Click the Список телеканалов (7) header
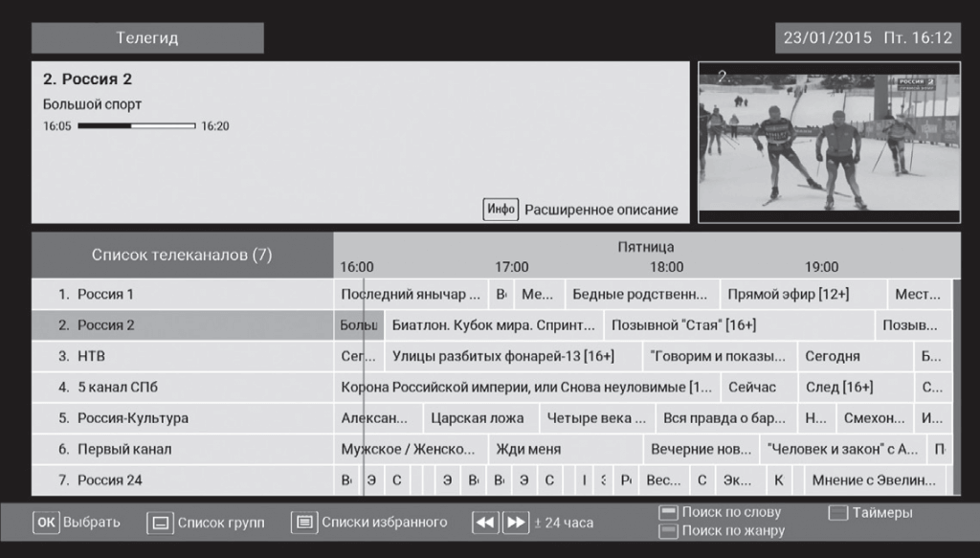The height and width of the screenshot is (558, 980). [x=182, y=256]
